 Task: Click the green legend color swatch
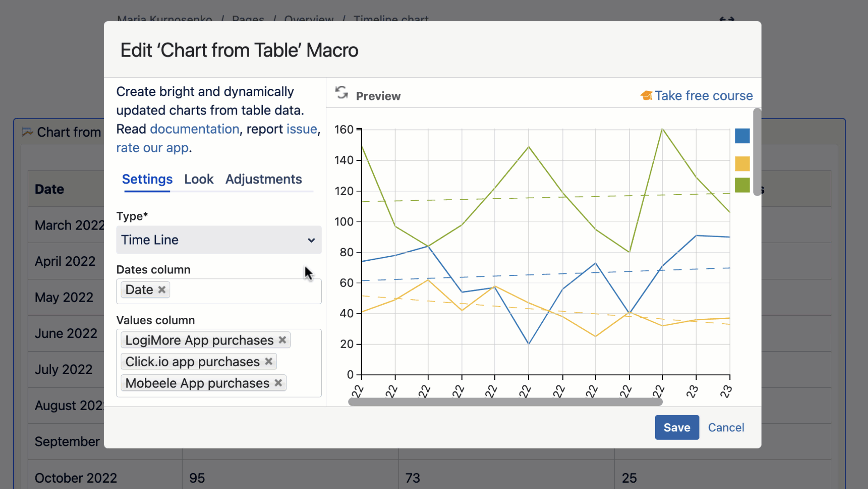tap(742, 185)
